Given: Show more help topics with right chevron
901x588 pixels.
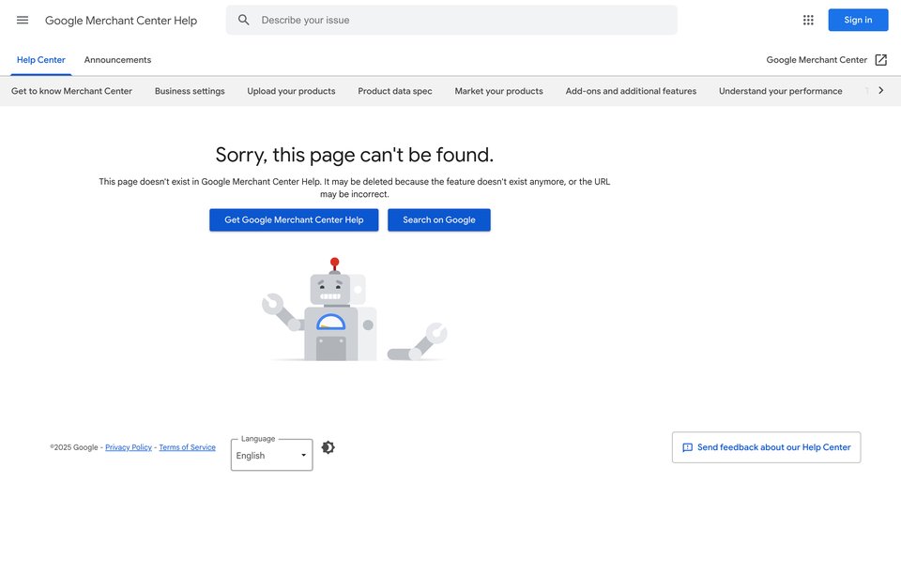Looking at the screenshot, I should click(880, 90).
